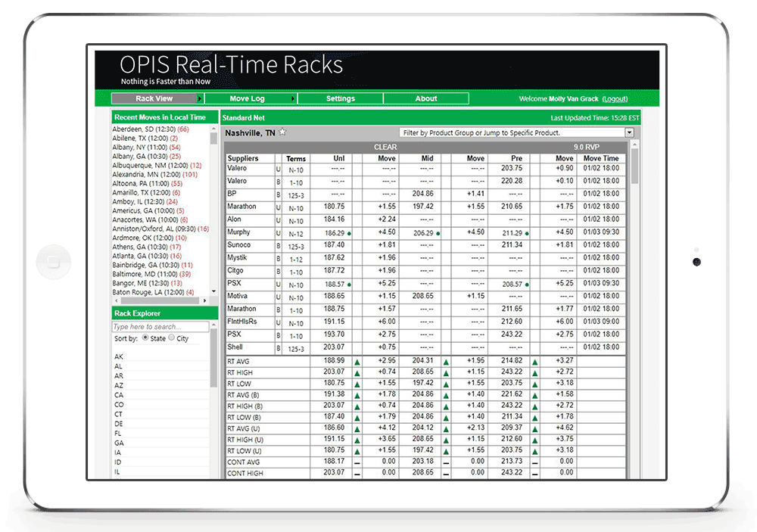The width and height of the screenshot is (757, 532).
Task: Open the About tab
Action: [426, 98]
